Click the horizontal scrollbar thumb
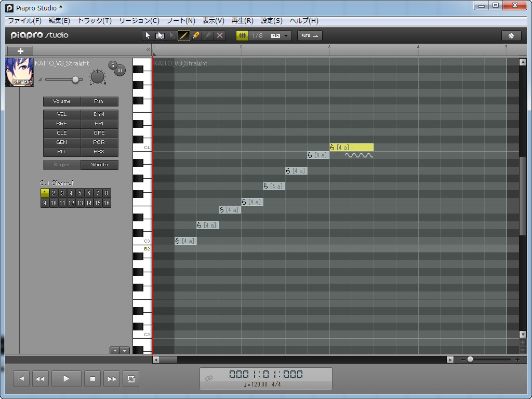The width and height of the screenshot is (532, 399). click(x=169, y=360)
